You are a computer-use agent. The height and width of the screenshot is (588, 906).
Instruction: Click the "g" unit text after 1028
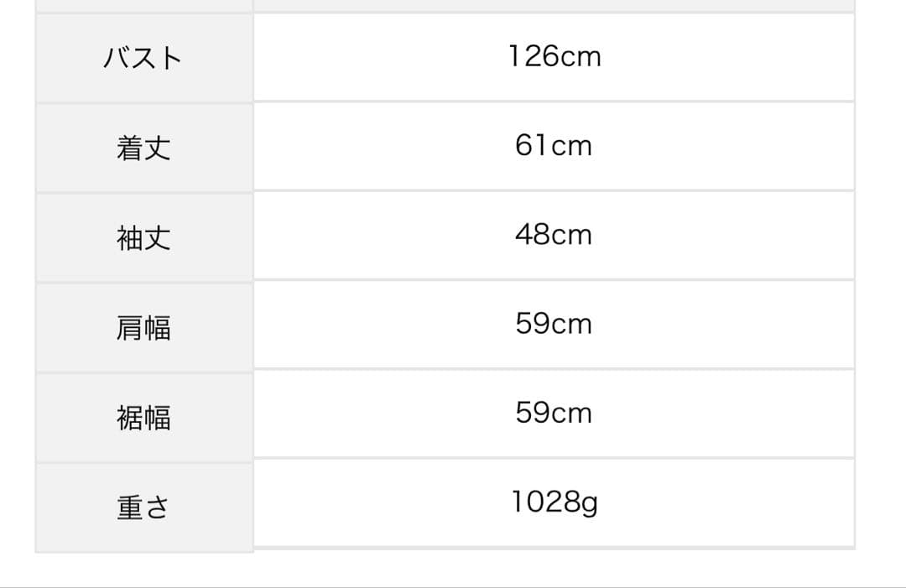[591, 504]
